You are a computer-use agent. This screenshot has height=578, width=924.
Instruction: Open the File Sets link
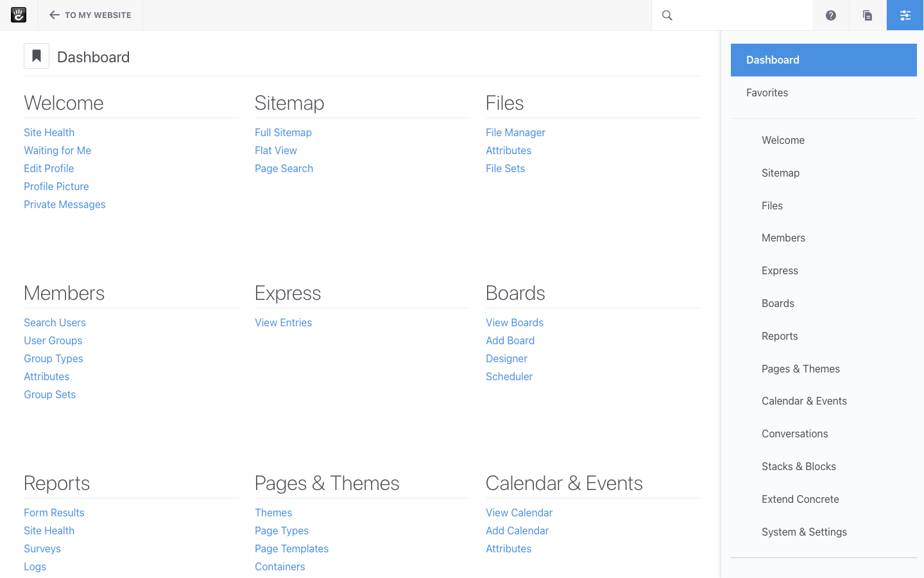[x=505, y=168]
